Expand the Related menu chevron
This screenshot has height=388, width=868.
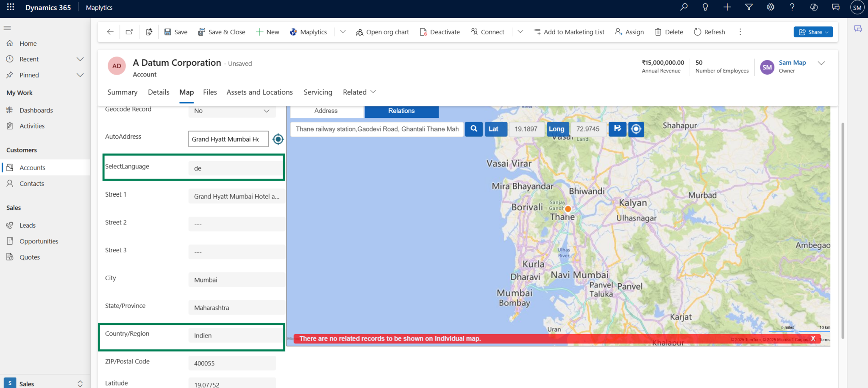coord(373,92)
